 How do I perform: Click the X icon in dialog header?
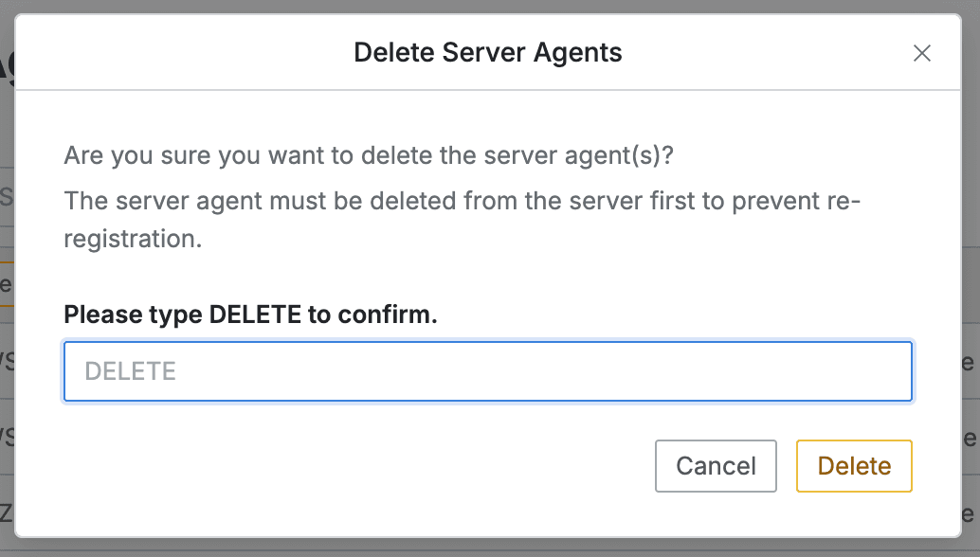(x=921, y=53)
